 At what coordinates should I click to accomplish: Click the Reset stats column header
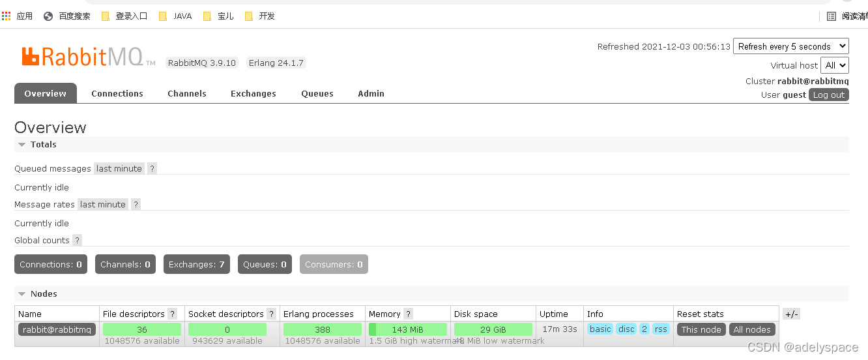click(701, 314)
